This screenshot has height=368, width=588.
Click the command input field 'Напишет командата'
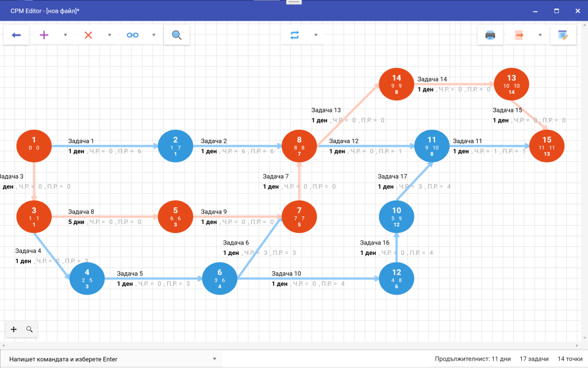[109, 359]
